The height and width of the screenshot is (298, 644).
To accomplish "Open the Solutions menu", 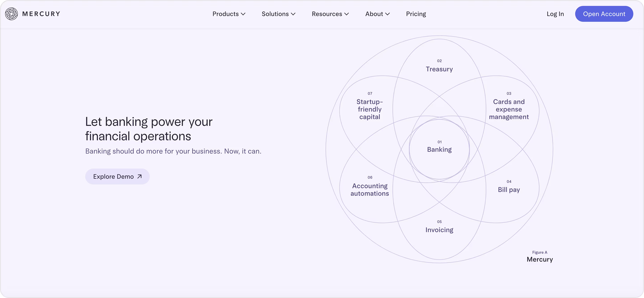I will [278, 14].
